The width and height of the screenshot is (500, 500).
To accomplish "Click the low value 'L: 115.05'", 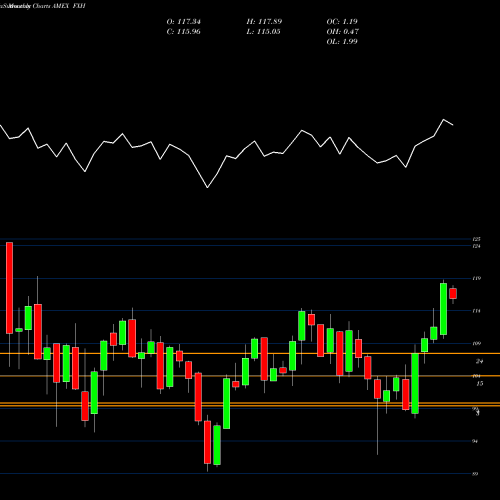I will (x=263, y=32).
